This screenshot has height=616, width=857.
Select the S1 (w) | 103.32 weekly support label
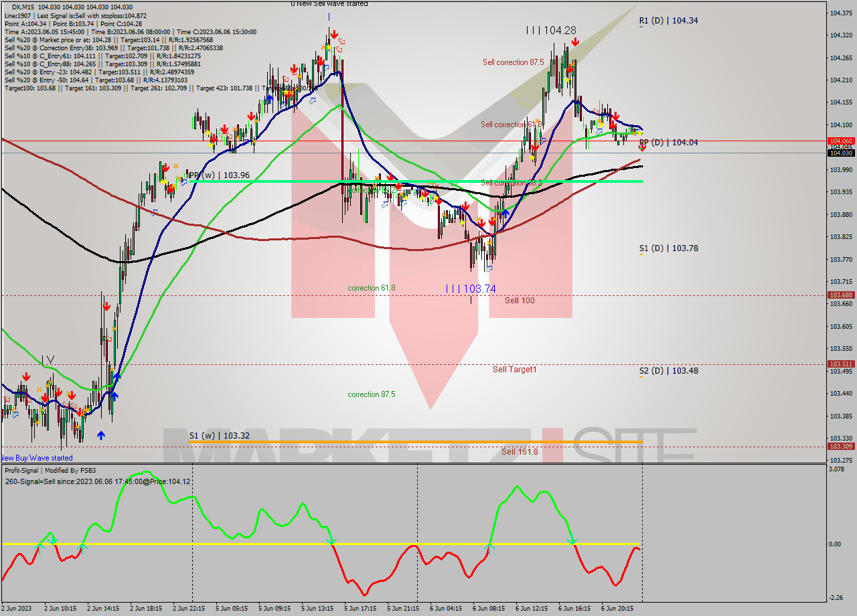(219, 435)
